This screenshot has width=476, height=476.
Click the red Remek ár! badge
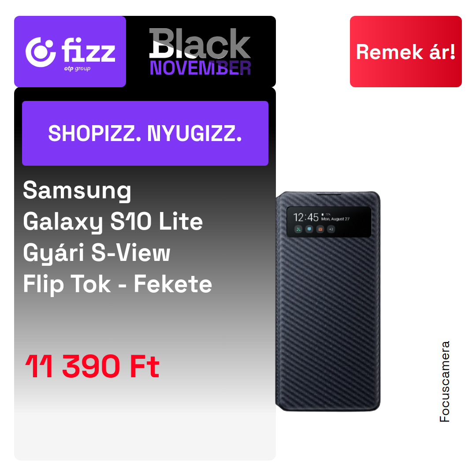(405, 52)
